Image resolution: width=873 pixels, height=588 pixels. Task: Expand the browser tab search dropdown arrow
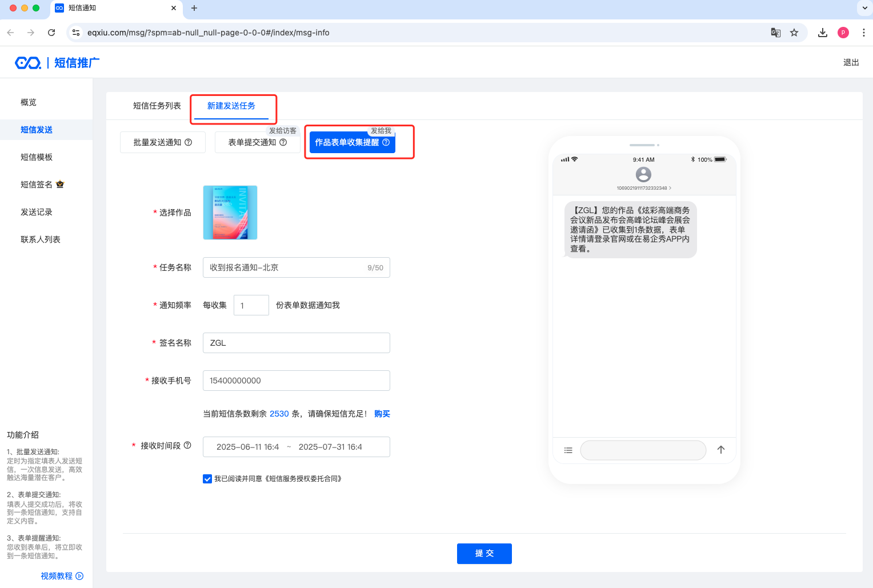coord(863,8)
